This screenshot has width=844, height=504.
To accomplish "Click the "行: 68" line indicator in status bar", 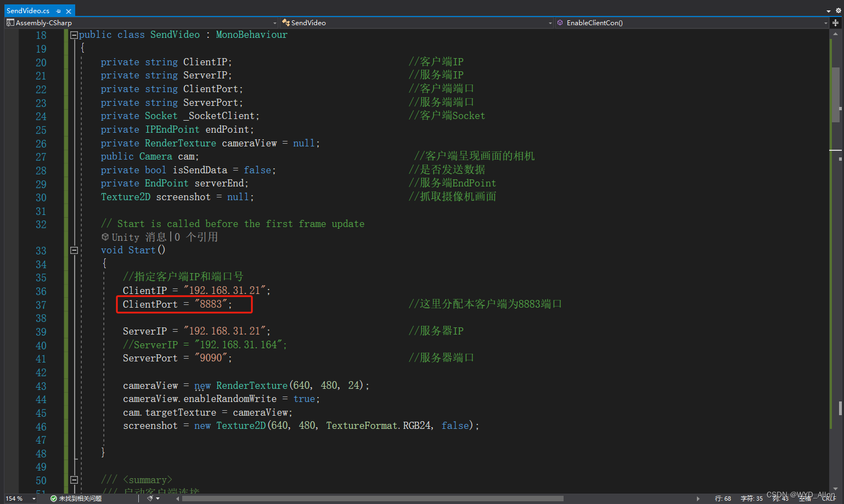I will click(723, 499).
